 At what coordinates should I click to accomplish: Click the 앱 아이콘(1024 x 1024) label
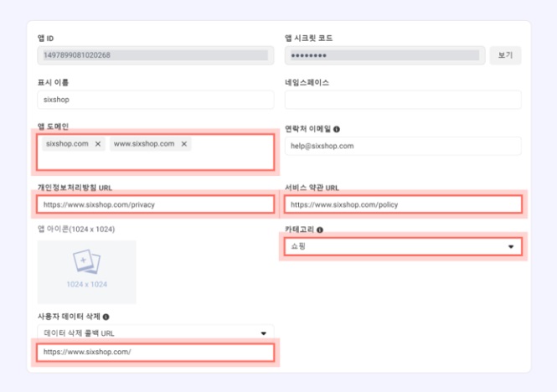[x=76, y=230]
